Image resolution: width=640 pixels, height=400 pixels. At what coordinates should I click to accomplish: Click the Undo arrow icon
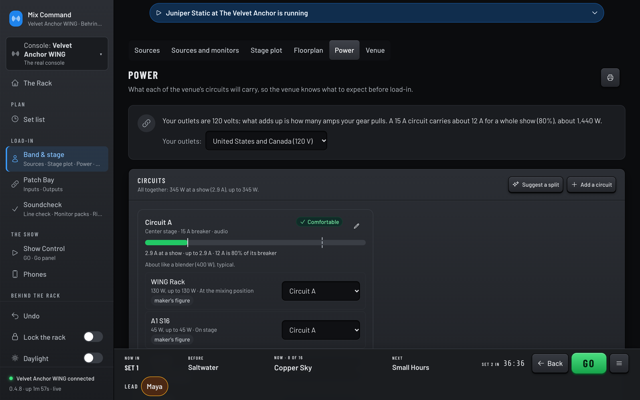(x=15, y=316)
